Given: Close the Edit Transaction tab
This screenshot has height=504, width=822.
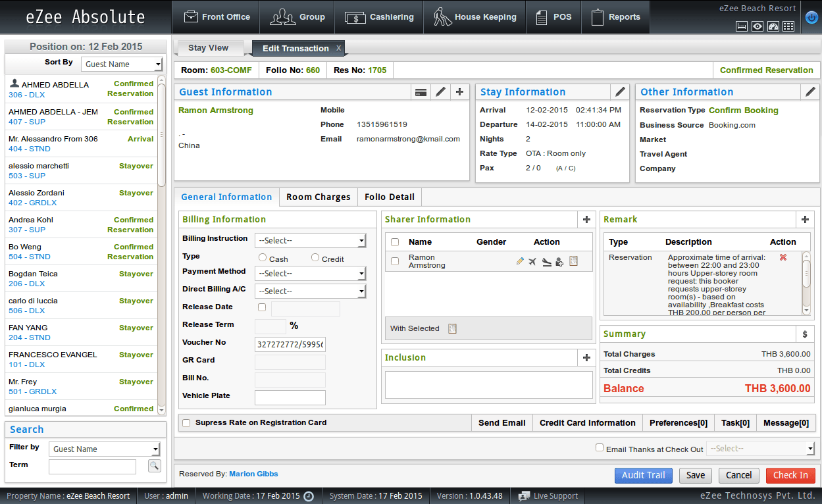Looking at the screenshot, I should pyautogui.click(x=338, y=48).
